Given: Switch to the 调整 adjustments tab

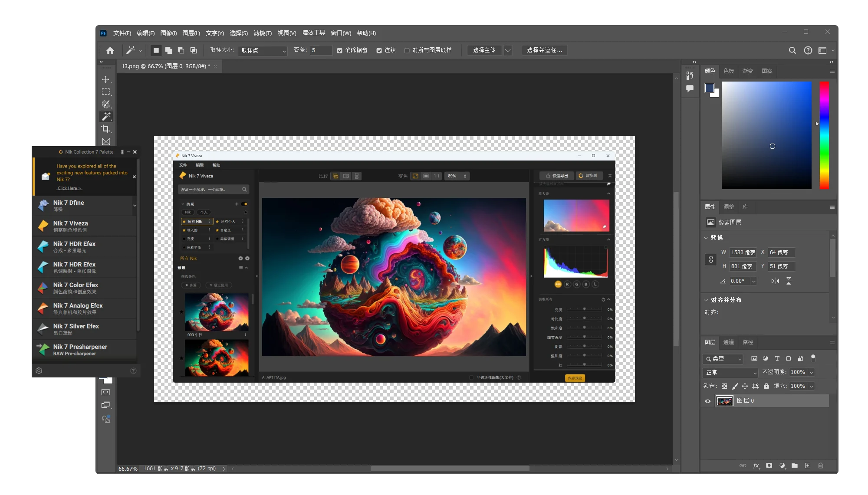Looking at the screenshot, I should (x=729, y=207).
